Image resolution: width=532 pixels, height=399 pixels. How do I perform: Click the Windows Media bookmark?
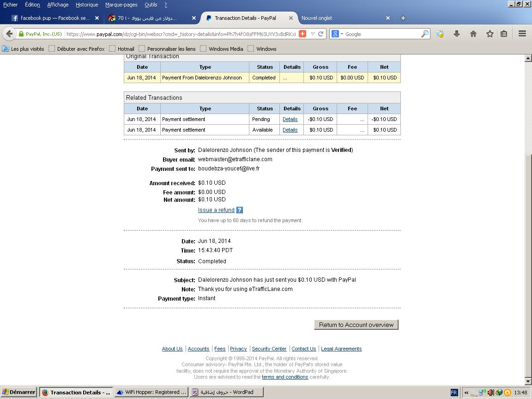(x=222, y=49)
